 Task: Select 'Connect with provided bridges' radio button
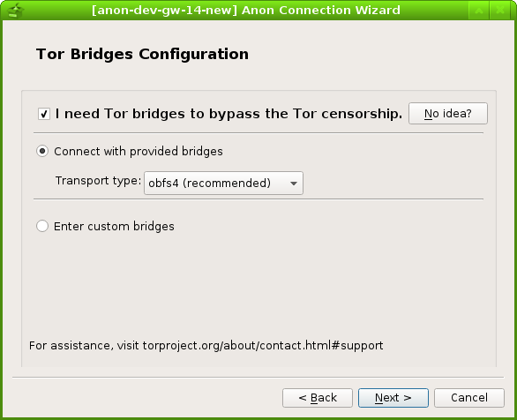coord(42,151)
